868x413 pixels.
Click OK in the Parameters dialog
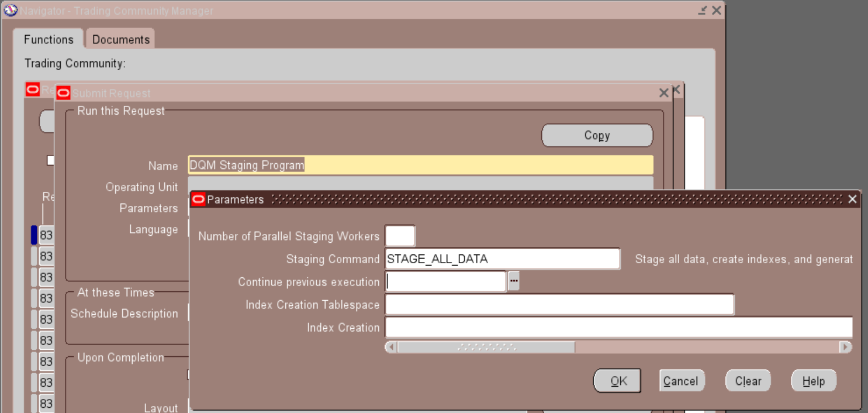pyautogui.click(x=618, y=381)
